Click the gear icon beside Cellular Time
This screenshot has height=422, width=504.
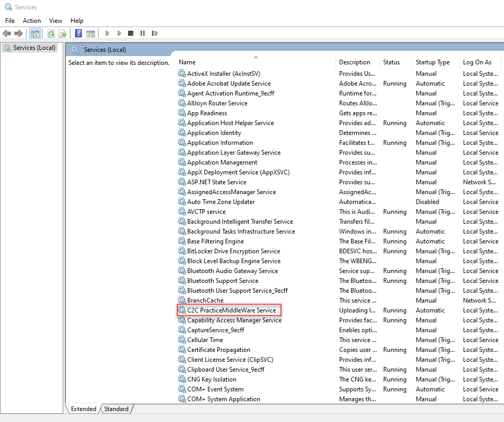click(x=182, y=339)
